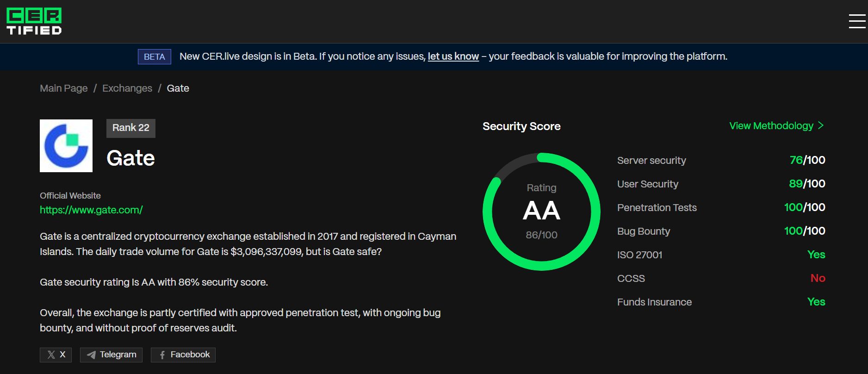
Task: Click the View Methodology chevron arrow
Action: pos(821,125)
